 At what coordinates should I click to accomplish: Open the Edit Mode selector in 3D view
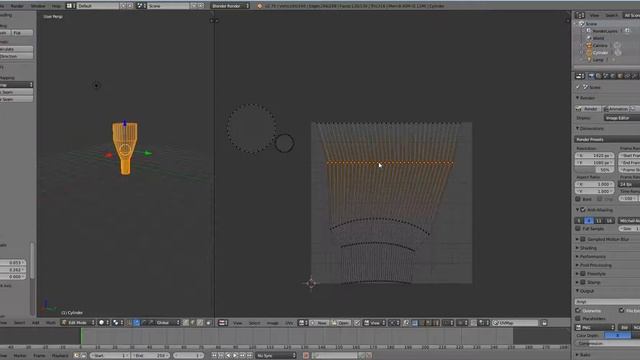coord(78,322)
